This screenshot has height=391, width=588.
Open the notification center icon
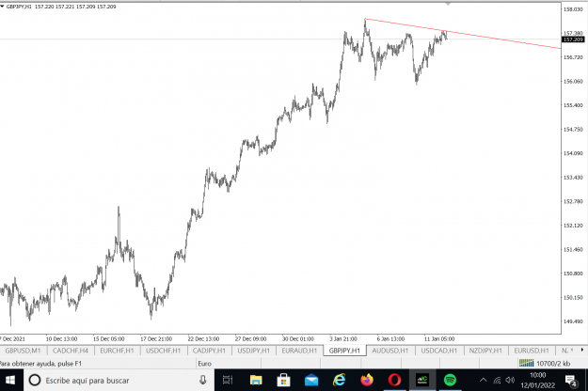coord(571,381)
